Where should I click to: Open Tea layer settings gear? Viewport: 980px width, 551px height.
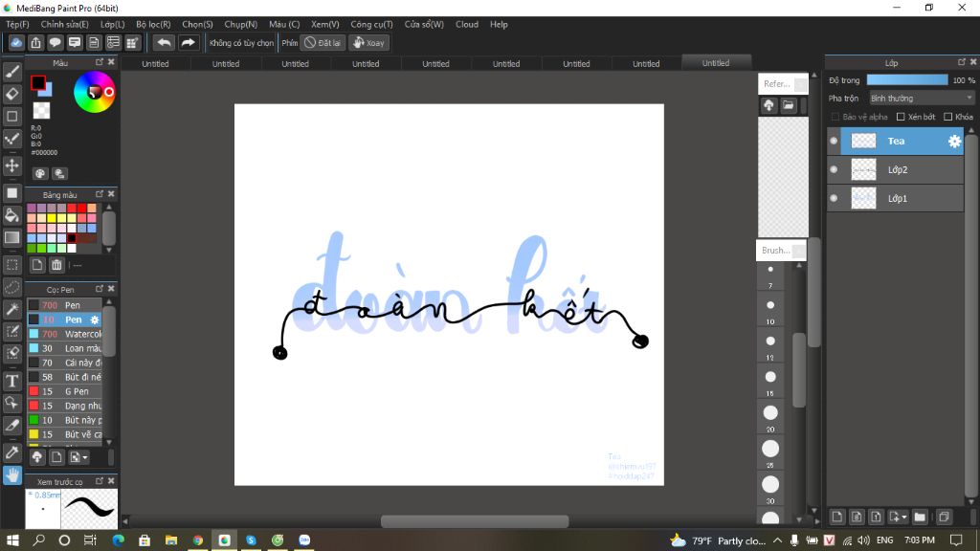click(x=954, y=142)
